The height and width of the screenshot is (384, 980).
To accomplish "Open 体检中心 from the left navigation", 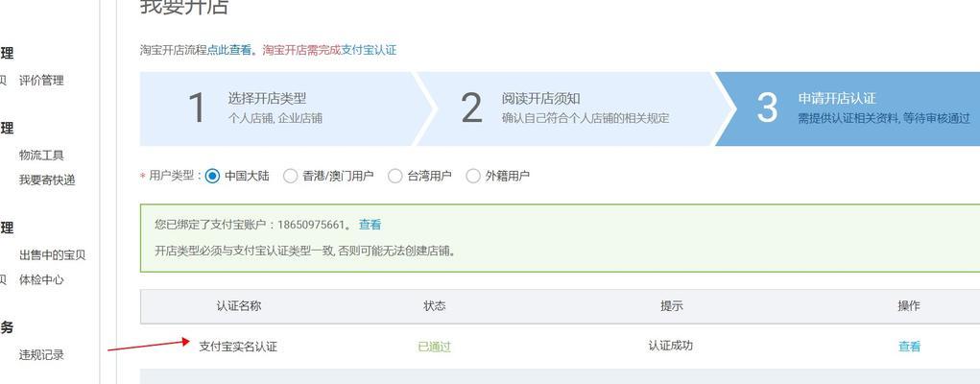I will point(41,280).
